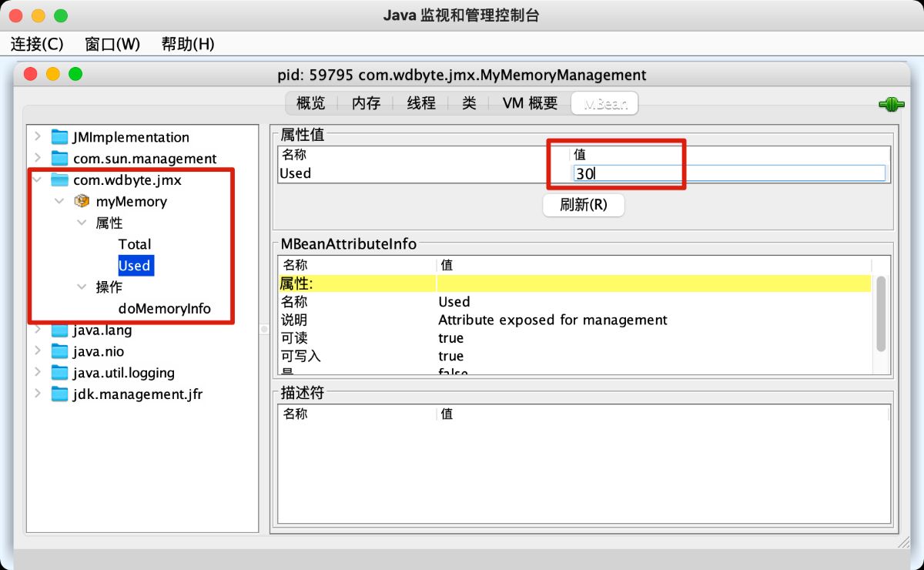Click 'Attribute exposed for management' description
This screenshot has height=570, width=924.
point(553,320)
